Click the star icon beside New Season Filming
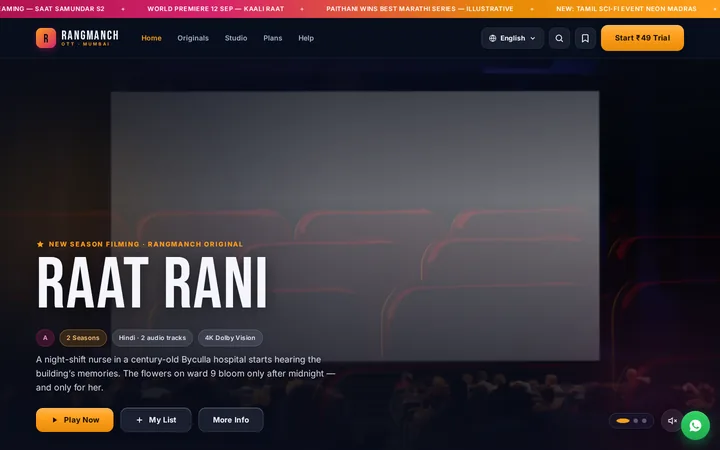 [x=40, y=244]
